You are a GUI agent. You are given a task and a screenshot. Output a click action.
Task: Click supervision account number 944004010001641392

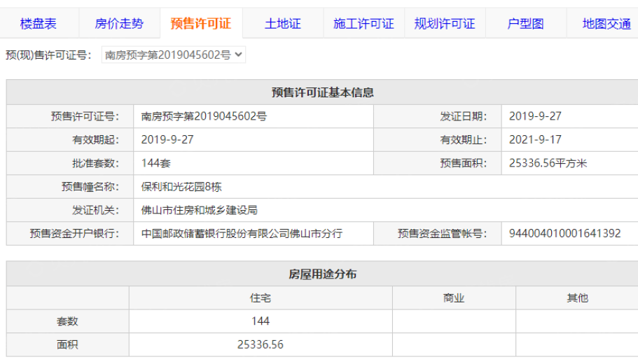[x=564, y=234]
